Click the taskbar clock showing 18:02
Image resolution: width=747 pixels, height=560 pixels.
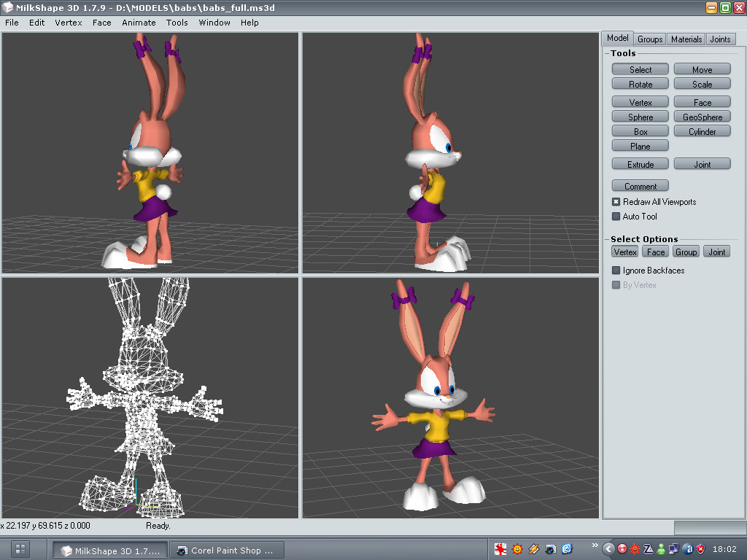pyautogui.click(x=724, y=549)
